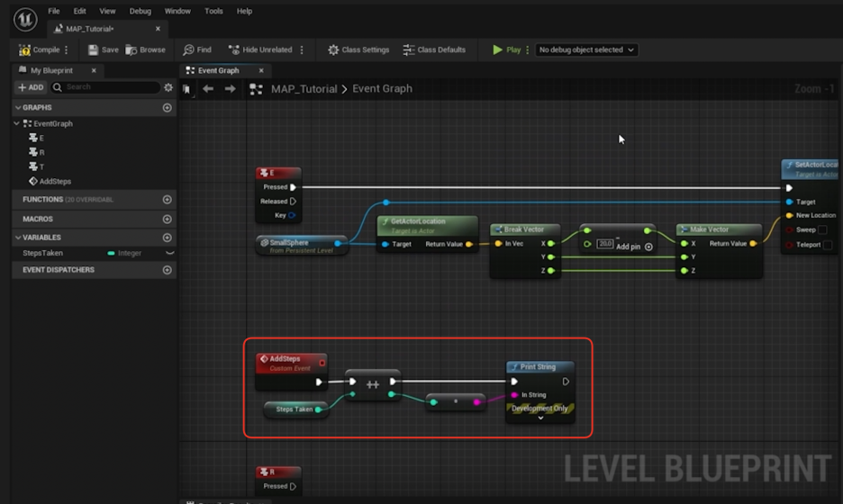Select the My Blueprint panel tab

click(x=51, y=70)
